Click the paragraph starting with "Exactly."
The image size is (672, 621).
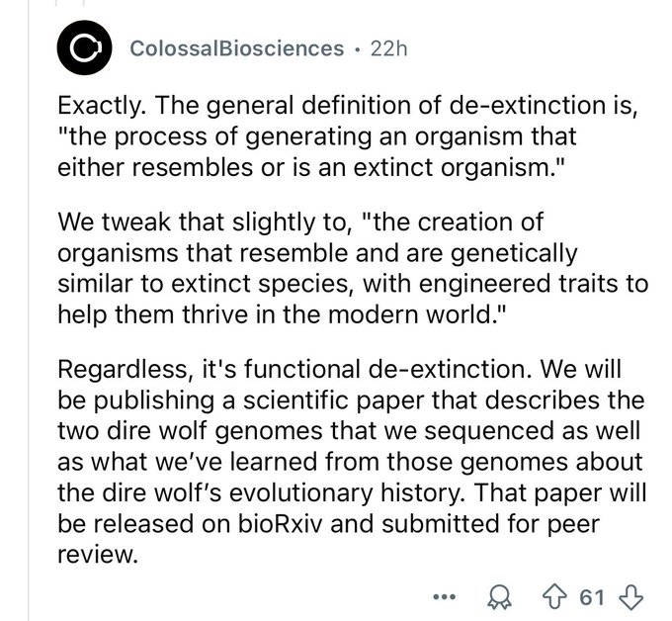(x=348, y=135)
